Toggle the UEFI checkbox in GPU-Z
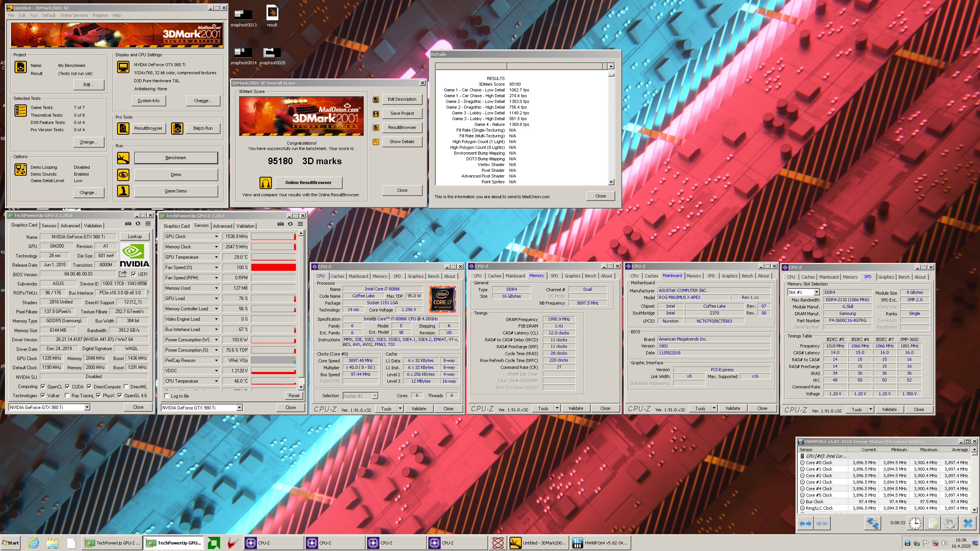This screenshot has width=980, height=551. coord(134,274)
